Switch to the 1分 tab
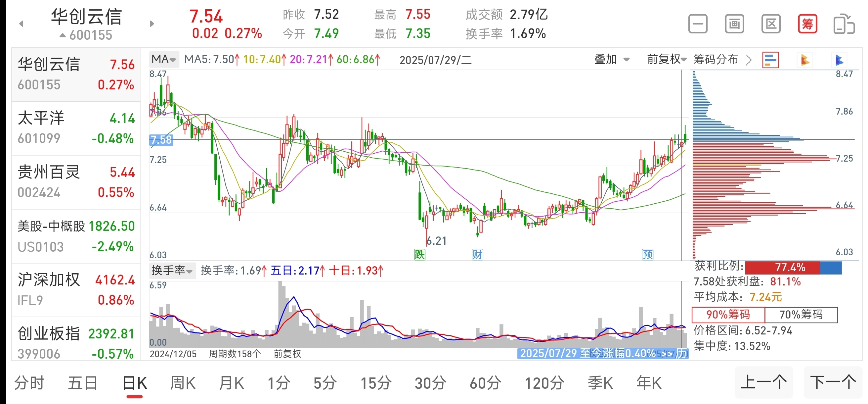This screenshot has height=404, width=868. click(x=279, y=383)
